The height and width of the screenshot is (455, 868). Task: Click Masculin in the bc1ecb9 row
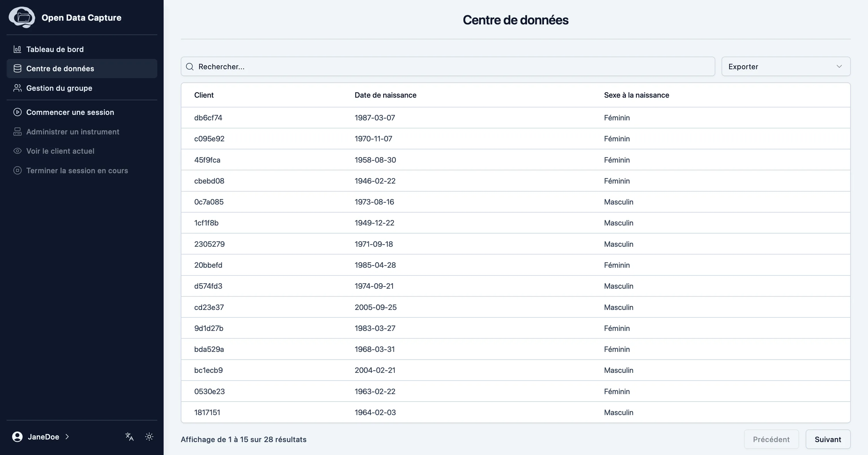619,370
